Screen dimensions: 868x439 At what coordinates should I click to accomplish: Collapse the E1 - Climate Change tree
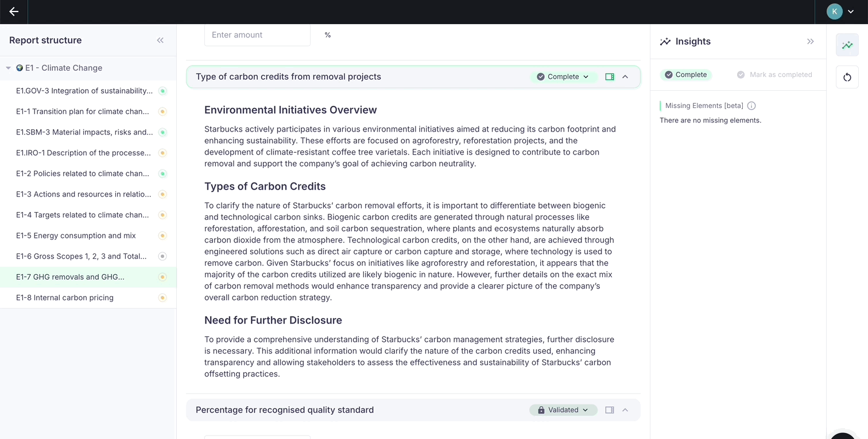click(8, 68)
